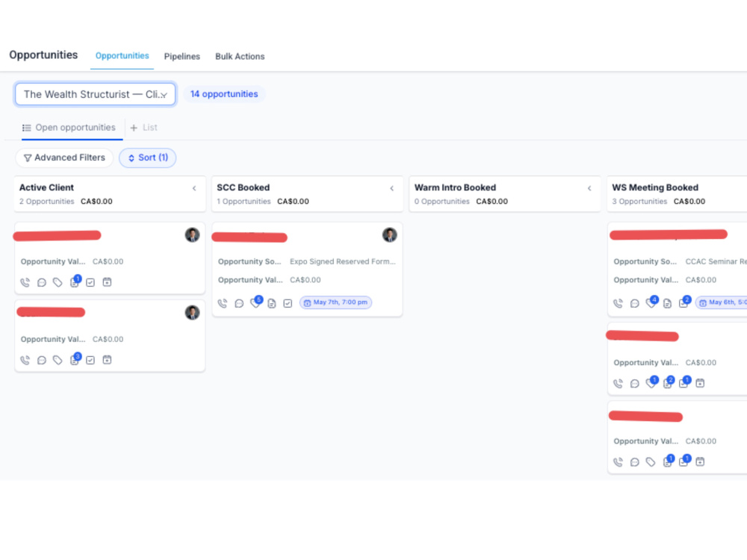The image size is (747, 560).
Task: Open tags icon with badge 5 in SCC Booked
Action: pyautogui.click(x=255, y=302)
